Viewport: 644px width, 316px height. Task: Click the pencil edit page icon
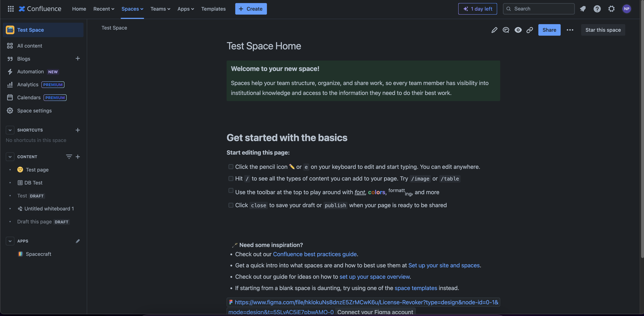pos(494,30)
